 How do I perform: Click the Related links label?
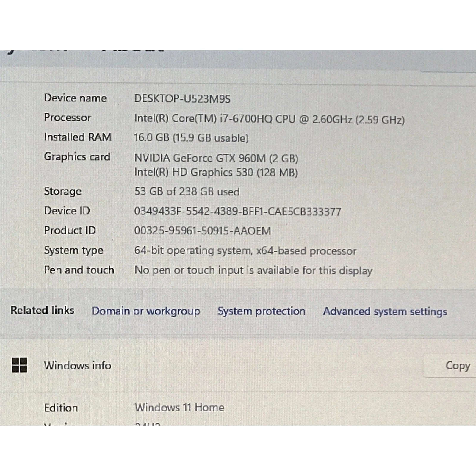click(43, 310)
